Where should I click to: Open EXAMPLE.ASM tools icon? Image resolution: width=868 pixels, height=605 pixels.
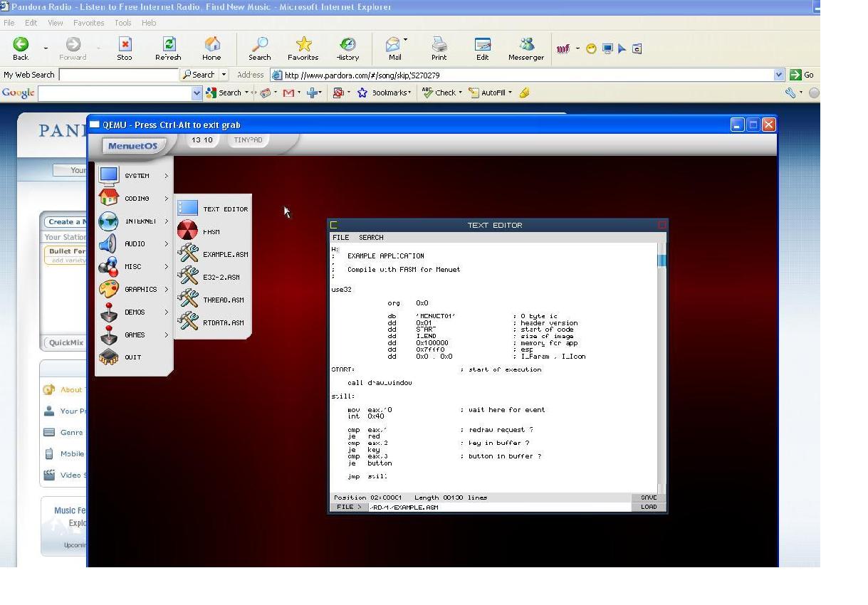point(188,253)
